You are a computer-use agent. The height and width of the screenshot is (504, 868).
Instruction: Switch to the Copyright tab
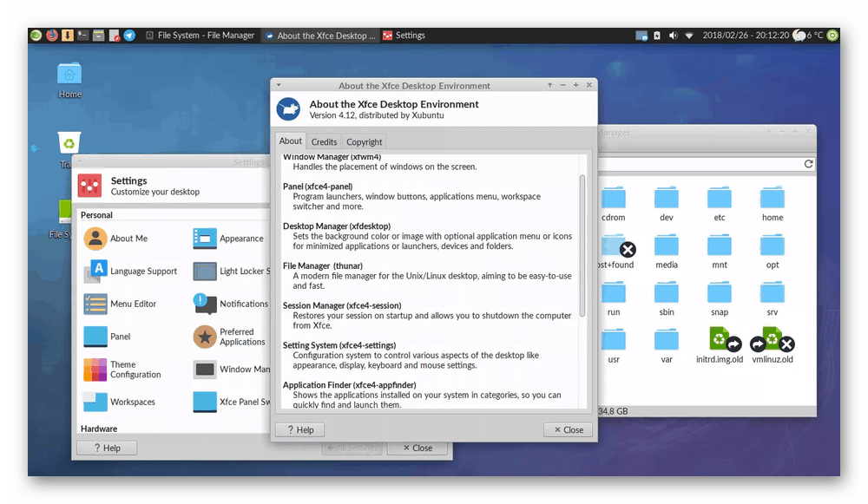(x=364, y=141)
